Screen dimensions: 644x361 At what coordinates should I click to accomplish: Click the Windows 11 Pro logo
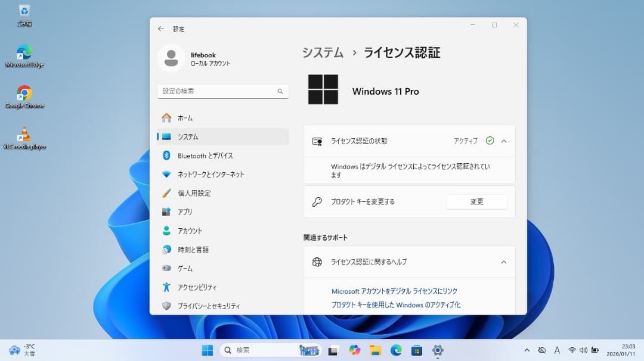322,90
